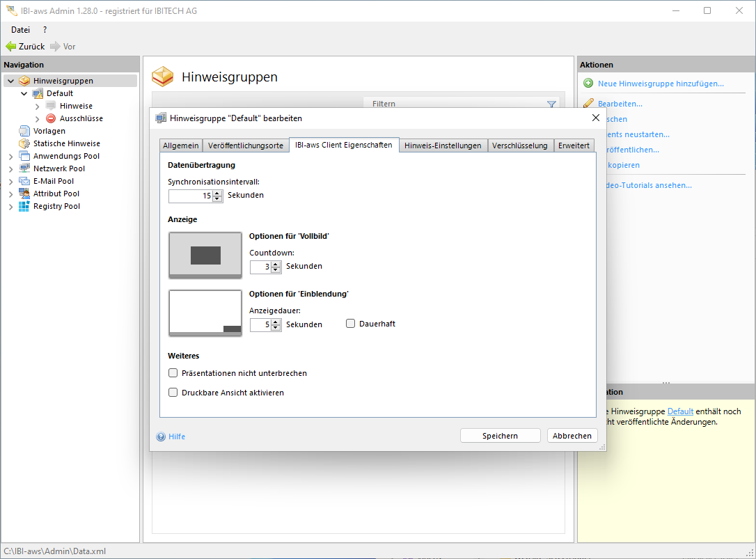Screen dimensions: 756x559
Task: Click the Attribut Pool icon
Action: tap(24, 194)
